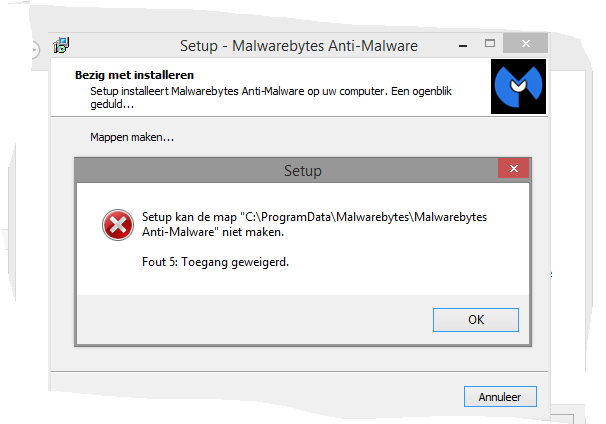
Task: Click the 'Setup installeert Malwarebytes Anti-Malware' description text
Action: [x=271, y=97]
